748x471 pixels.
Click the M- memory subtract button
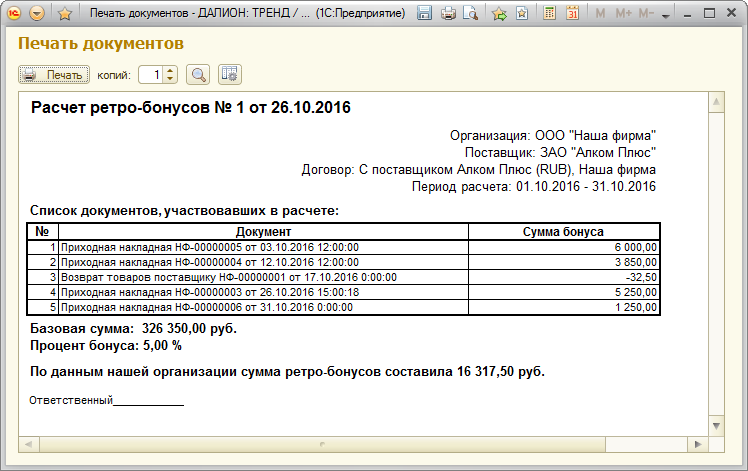tap(646, 13)
